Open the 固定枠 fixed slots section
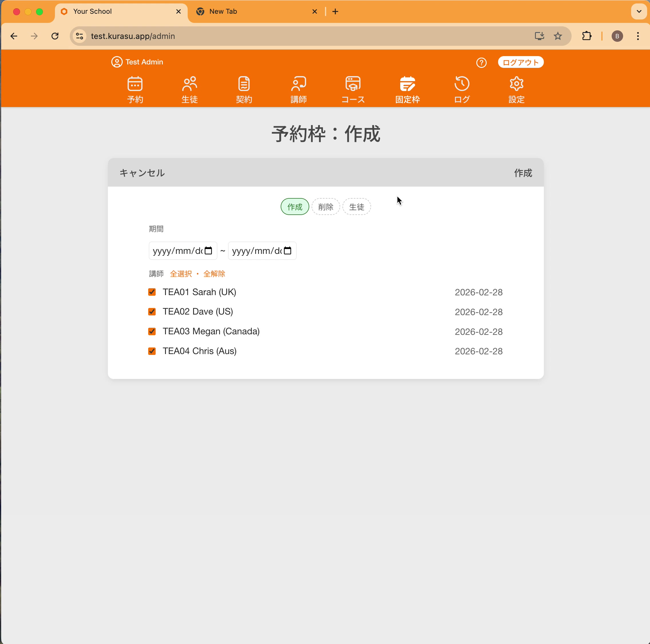The width and height of the screenshot is (650, 644). pyautogui.click(x=407, y=89)
